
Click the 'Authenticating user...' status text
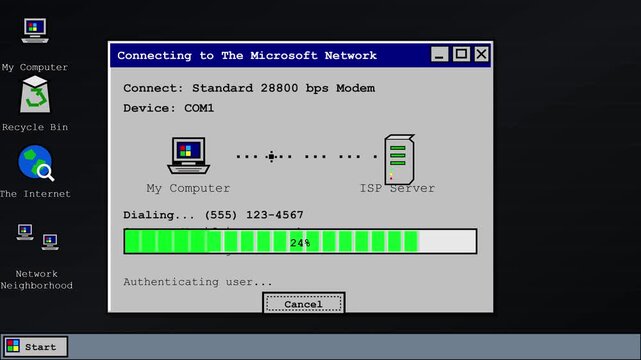tap(197, 282)
